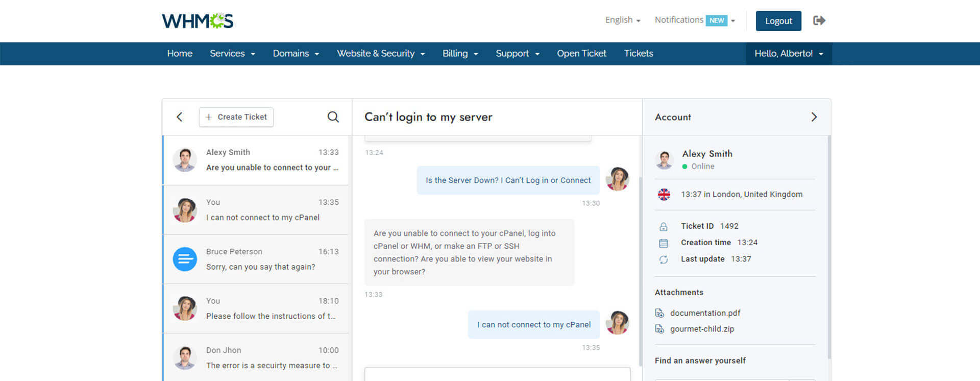Open the English language dropdown
Screen dimensions: 980x381
[x=622, y=20]
